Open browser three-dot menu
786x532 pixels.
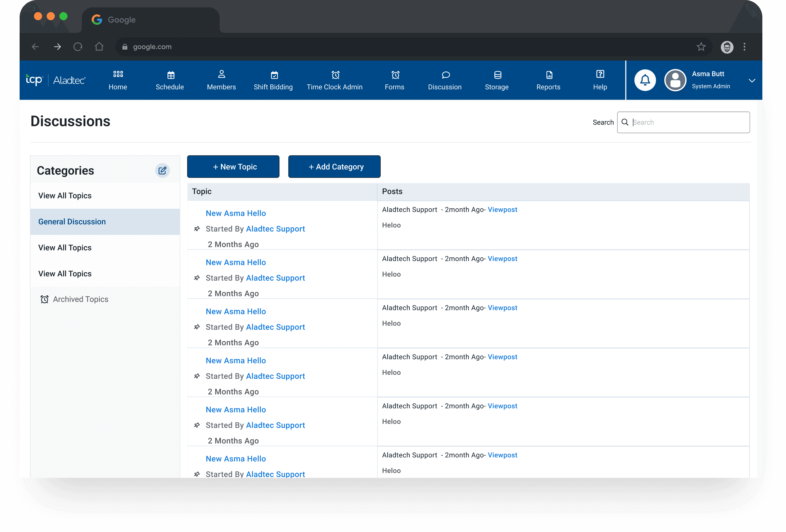(744, 47)
